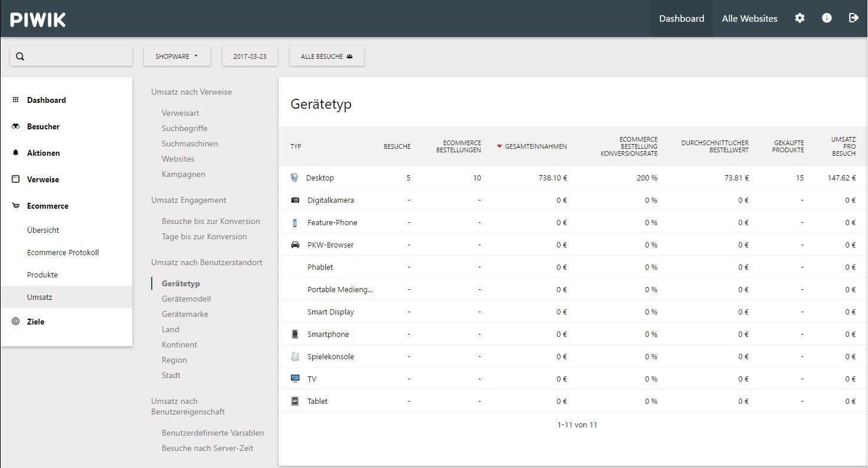This screenshot has width=868, height=468.
Task: Sort by DURCHSCHNITTLICHER BESTELLWERT header
Action: (715, 146)
